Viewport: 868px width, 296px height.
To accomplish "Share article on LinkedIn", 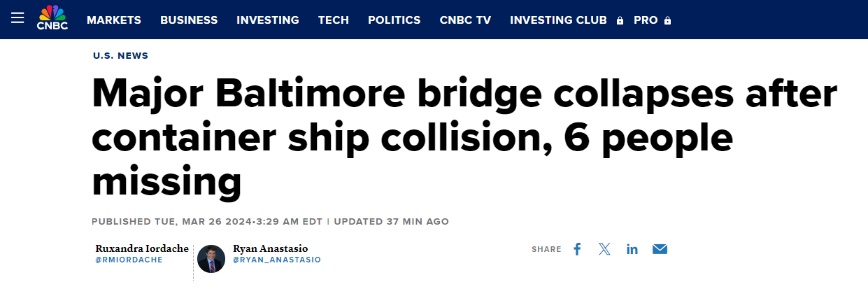I will pyautogui.click(x=632, y=249).
